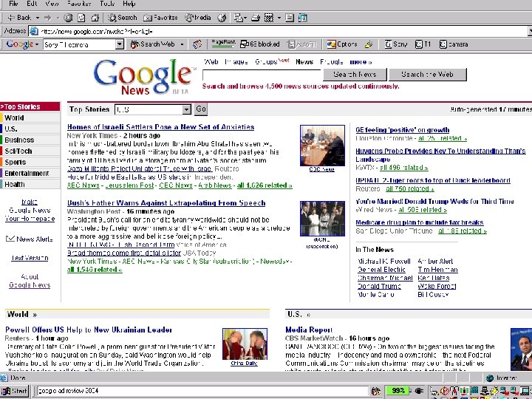The width and height of the screenshot is (532, 399).
Task: Click the 99% battery indicator
Action: point(398,391)
